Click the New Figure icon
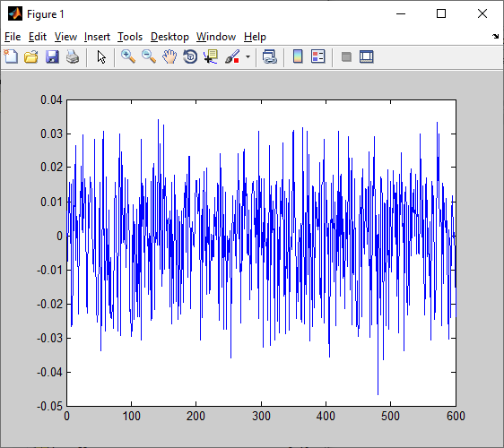 (x=12, y=56)
